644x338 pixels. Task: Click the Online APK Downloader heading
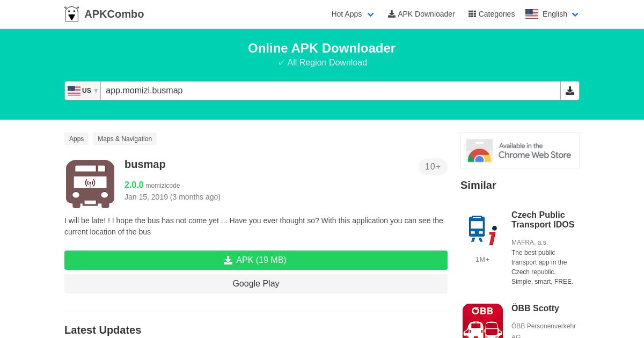[321, 48]
